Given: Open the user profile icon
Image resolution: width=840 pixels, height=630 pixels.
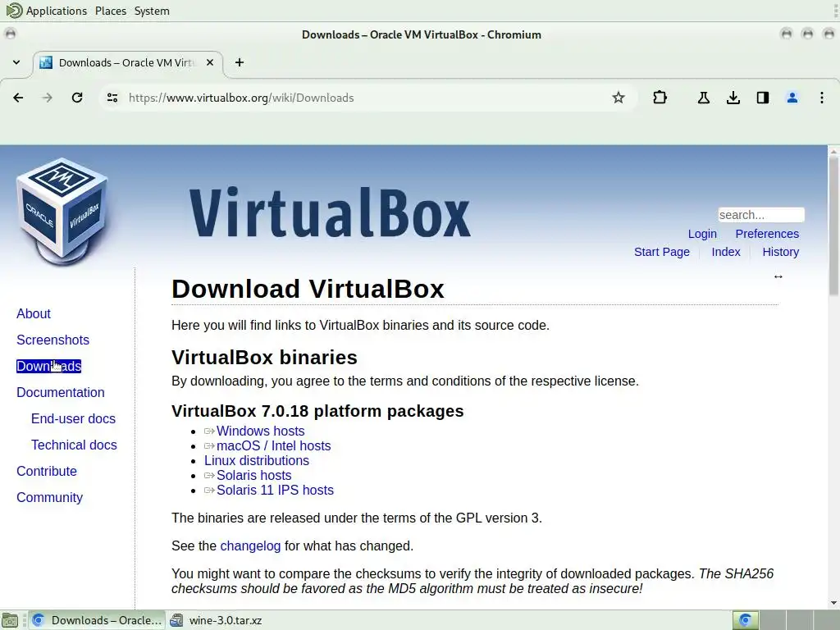Looking at the screenshot, I should (792, 98).
